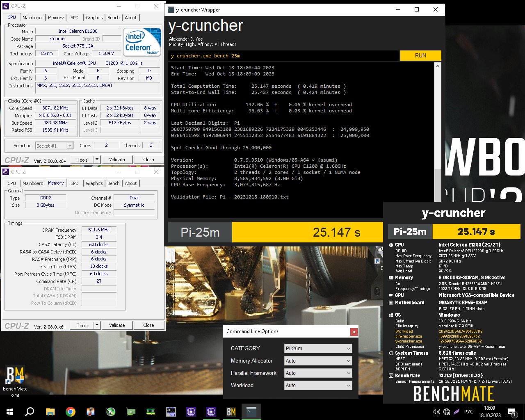Click Tools button in lower CPU-Z

pos(82,325)
